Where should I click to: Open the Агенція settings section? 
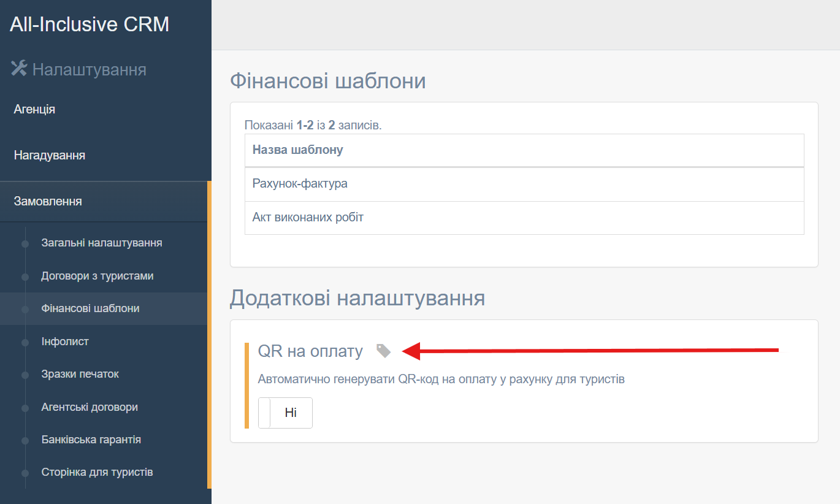pos(34,109)
